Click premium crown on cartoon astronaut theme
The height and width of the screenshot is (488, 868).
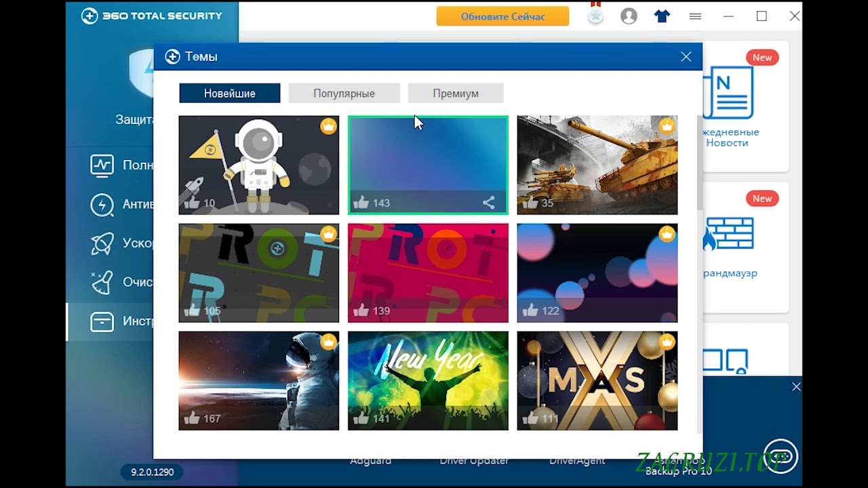[x=328, y=126]
